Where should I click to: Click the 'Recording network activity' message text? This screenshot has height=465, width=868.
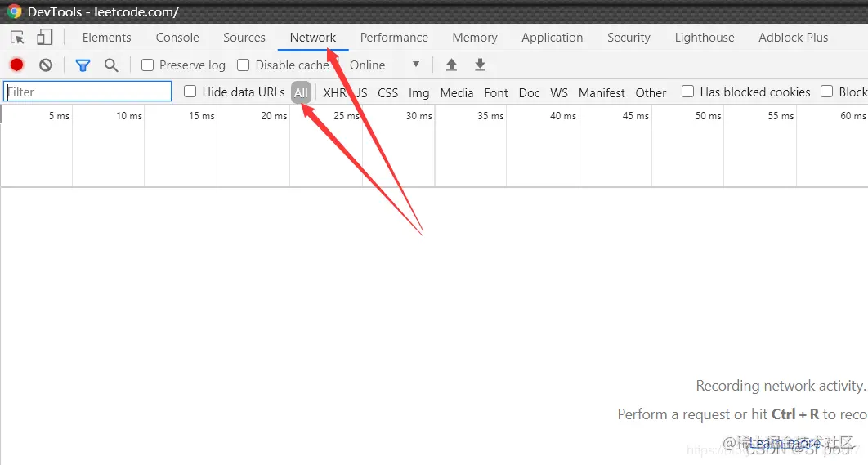point(781,386)
